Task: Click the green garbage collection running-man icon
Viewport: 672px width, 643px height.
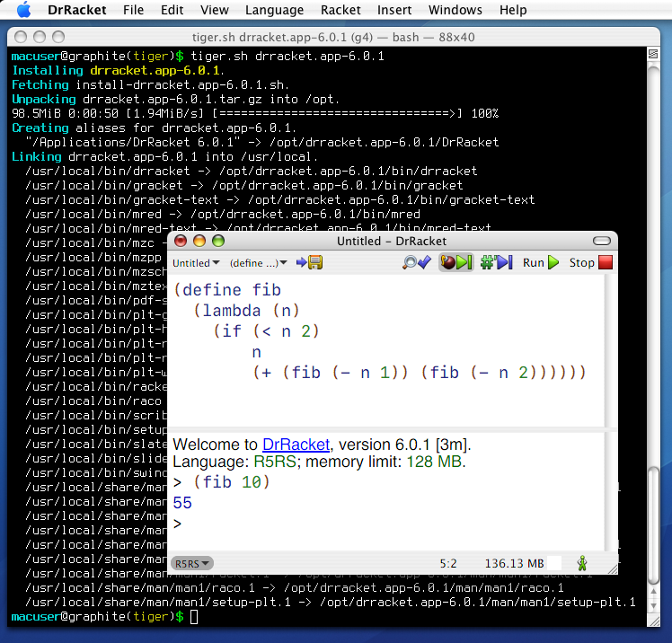Action: [582, 563]
